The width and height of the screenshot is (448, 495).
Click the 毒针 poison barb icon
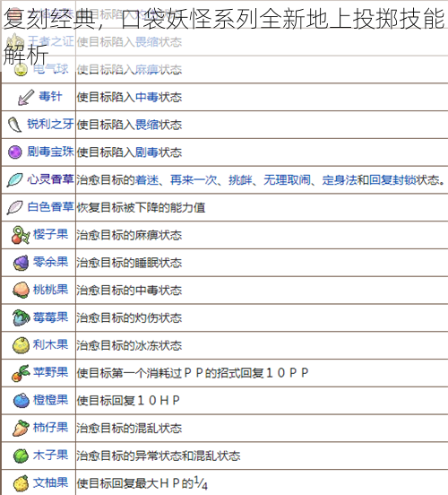(x=26, y=97)
